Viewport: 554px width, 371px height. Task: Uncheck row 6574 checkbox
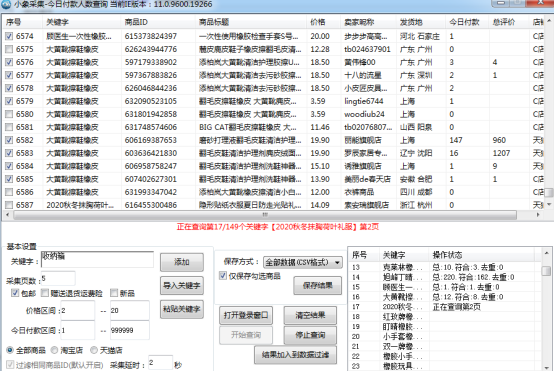[9, 36]
